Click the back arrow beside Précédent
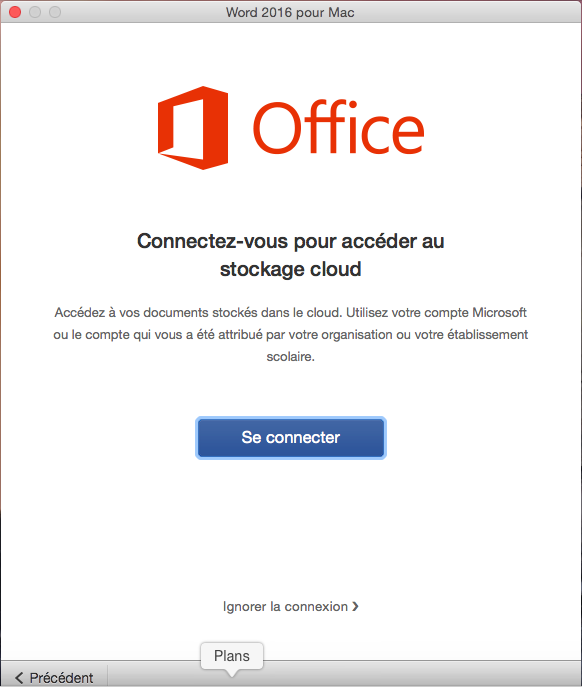The width and height of the screenshot is (582, 687). click(x=19, y=678)
